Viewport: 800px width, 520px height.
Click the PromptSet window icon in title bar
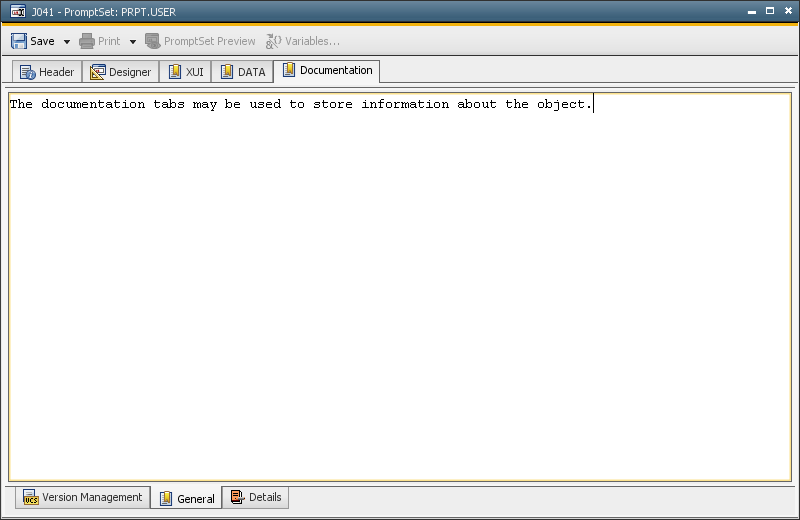pos(17,11)
